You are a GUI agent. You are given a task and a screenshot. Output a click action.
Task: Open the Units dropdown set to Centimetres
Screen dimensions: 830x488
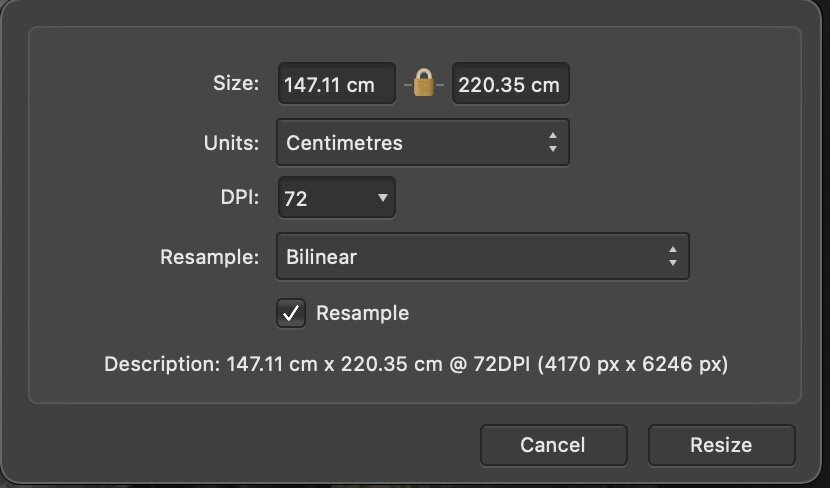coord(410,143)
